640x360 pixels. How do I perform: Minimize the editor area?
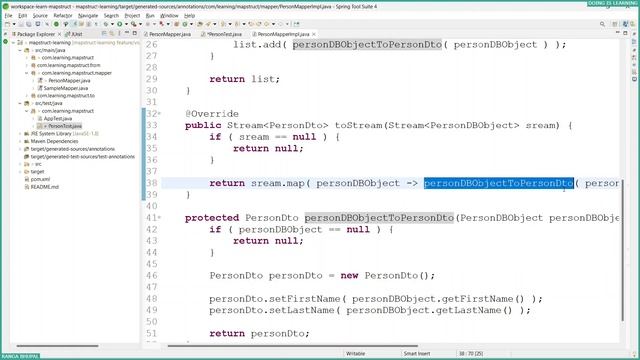pos(618,33)
